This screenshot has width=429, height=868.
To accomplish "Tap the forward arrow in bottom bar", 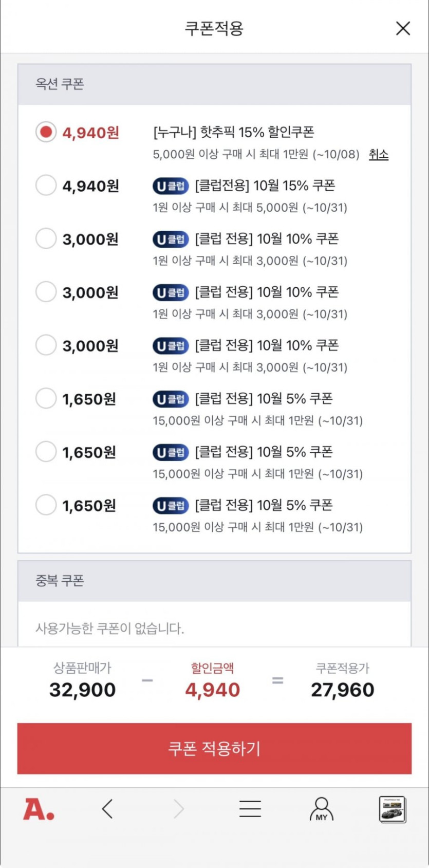I will point(178,809).
